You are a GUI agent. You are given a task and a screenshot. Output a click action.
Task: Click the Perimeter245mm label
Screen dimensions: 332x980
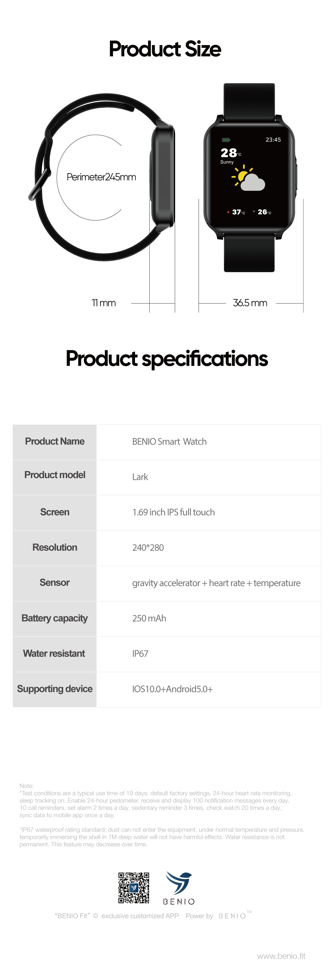(x=101, y=177)
